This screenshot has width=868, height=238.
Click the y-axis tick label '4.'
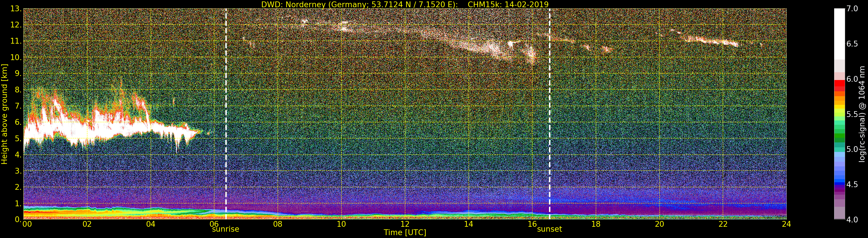tap(18, 155)
